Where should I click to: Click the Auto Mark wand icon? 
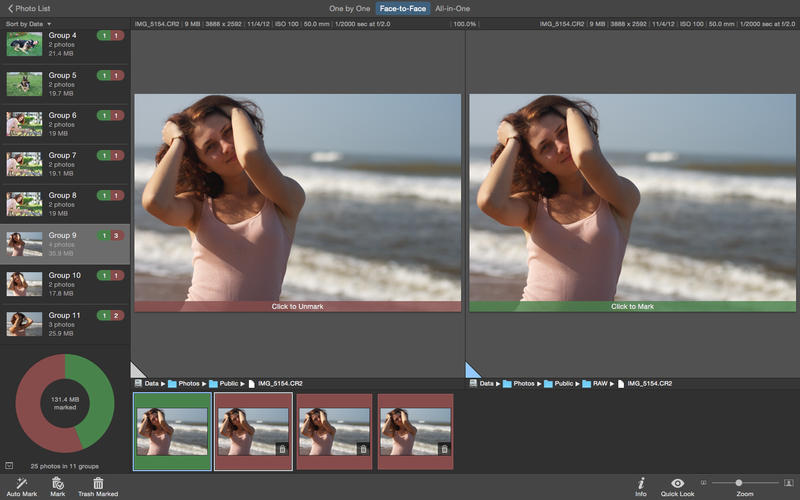tap(22, 482)
